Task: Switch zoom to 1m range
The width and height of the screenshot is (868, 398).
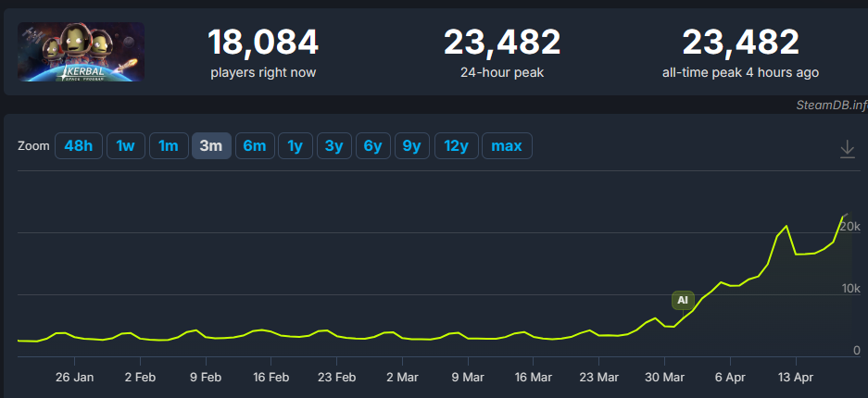Action: (168, 146)
